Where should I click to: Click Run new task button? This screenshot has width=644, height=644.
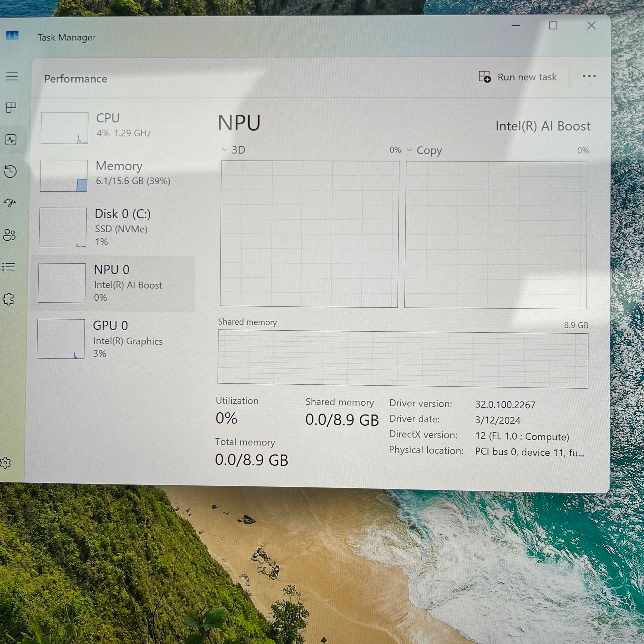pos(517,77)
